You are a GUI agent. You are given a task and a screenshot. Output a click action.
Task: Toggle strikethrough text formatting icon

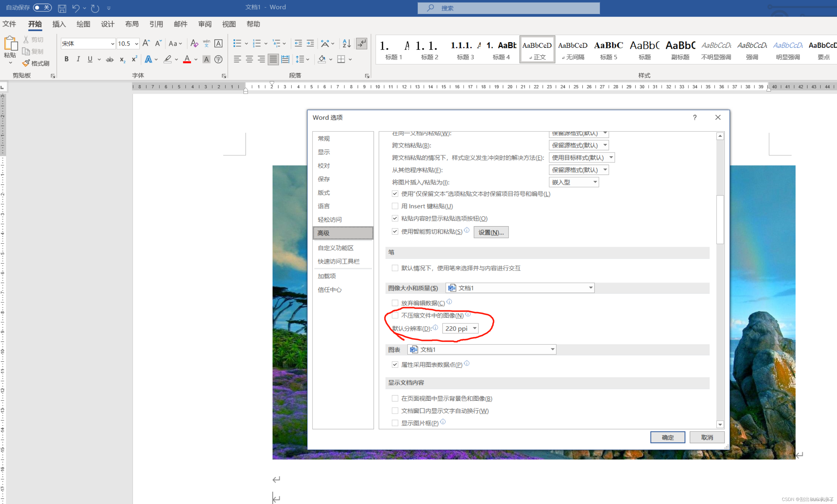(109, 59)
